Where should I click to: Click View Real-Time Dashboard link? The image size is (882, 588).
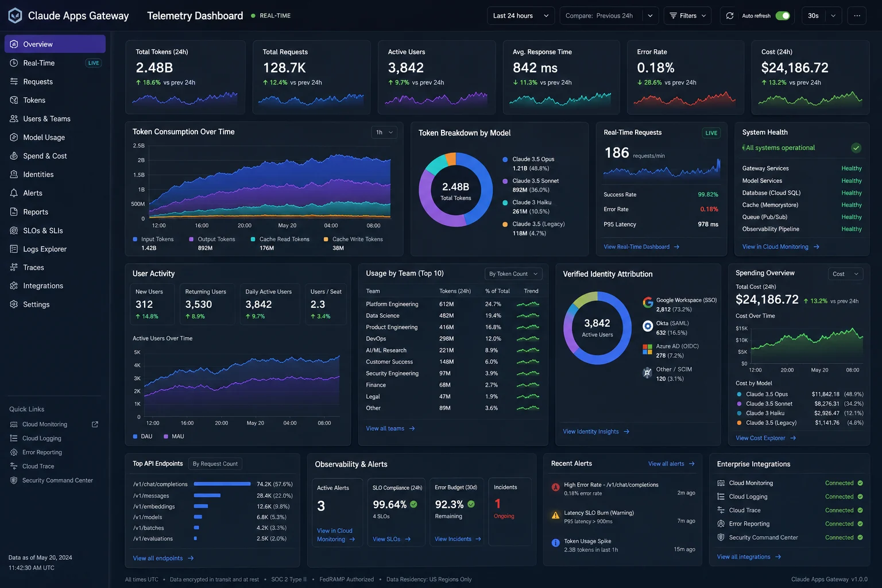(641, 247)
